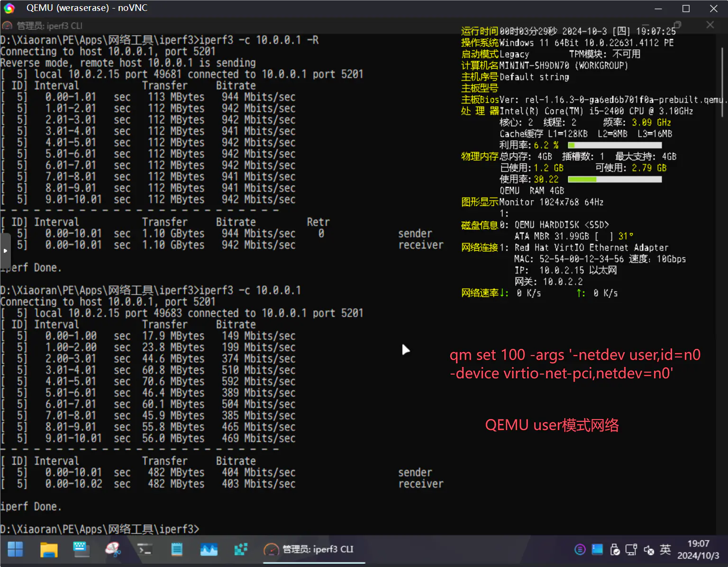Expand the noVNC side control panel handle
728x567 pixels.
pos(5,250)
